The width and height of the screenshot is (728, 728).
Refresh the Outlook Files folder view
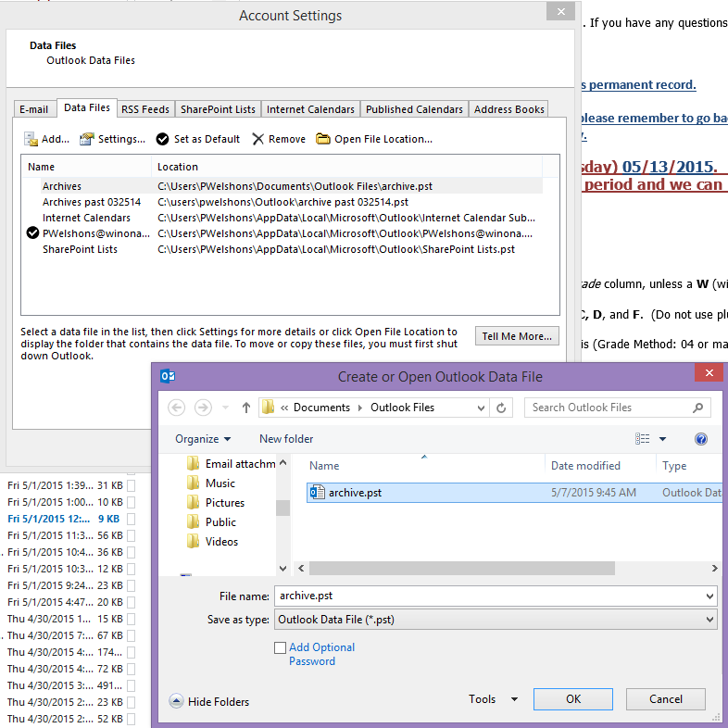[x=501, y=408]
